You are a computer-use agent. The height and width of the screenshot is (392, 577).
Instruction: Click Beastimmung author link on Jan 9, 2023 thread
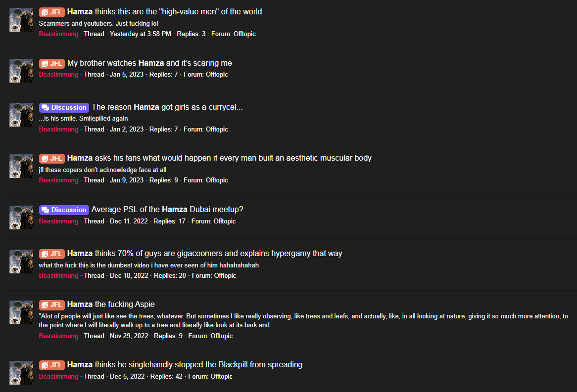tap(58, 180)
